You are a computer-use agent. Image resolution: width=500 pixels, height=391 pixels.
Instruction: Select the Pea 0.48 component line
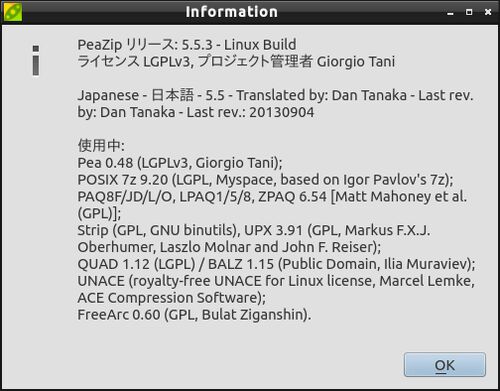pyautogui.click(x=180, y=163)
